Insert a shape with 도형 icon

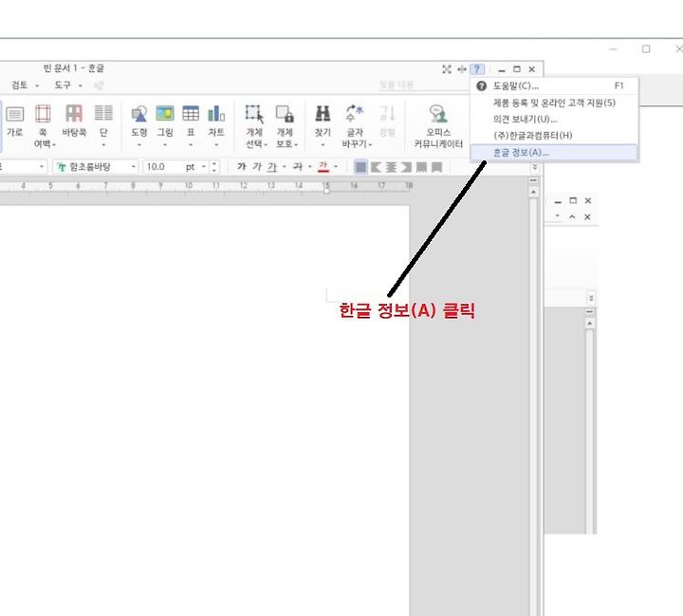[x=139, y=114]
